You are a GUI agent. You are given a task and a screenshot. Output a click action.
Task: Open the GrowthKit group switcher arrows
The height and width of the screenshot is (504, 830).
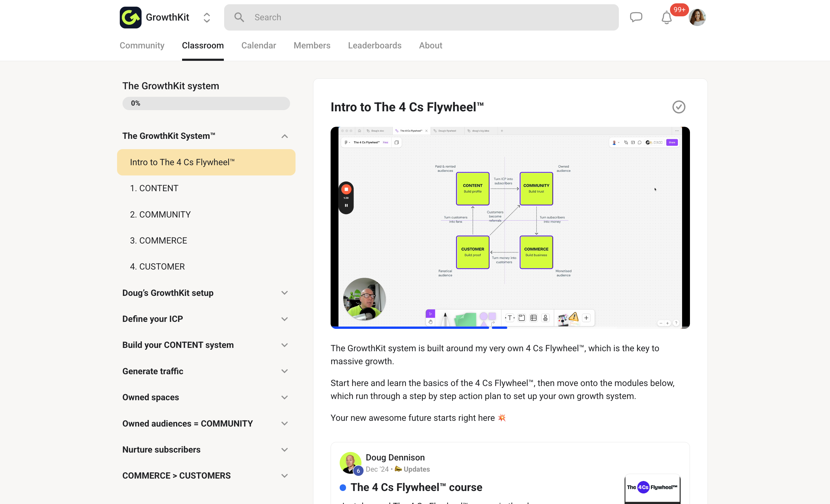[207, 18]
